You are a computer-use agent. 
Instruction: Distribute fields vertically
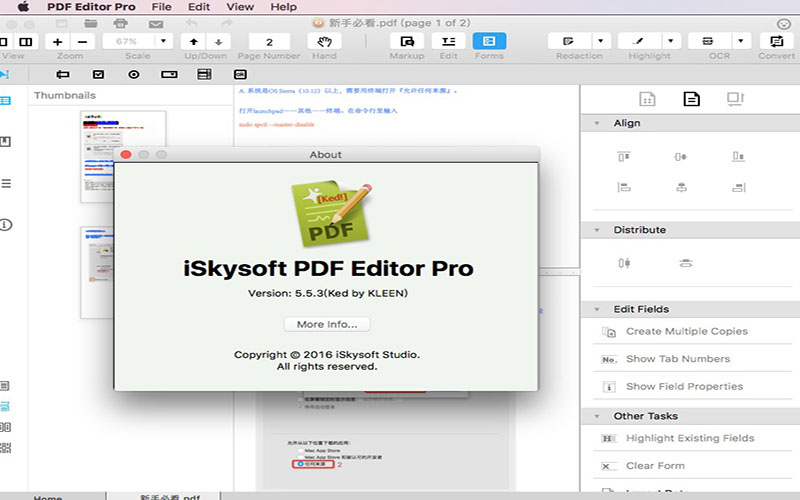click(686, 263)
